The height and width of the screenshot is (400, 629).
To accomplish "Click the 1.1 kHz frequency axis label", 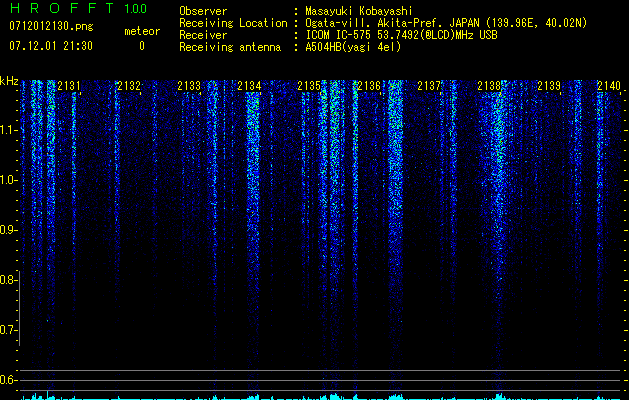I will (7, 130).
